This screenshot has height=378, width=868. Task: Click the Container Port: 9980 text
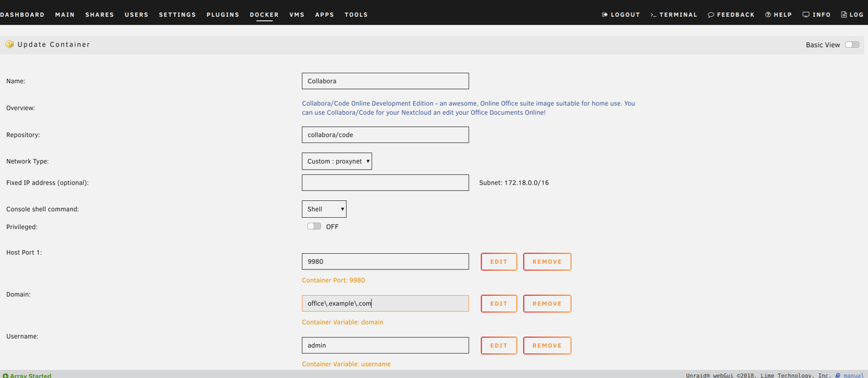[x=334, y=280]
